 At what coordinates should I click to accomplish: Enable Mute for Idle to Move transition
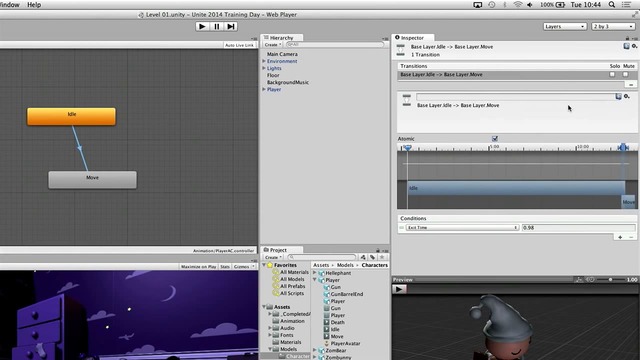(625, 74)
